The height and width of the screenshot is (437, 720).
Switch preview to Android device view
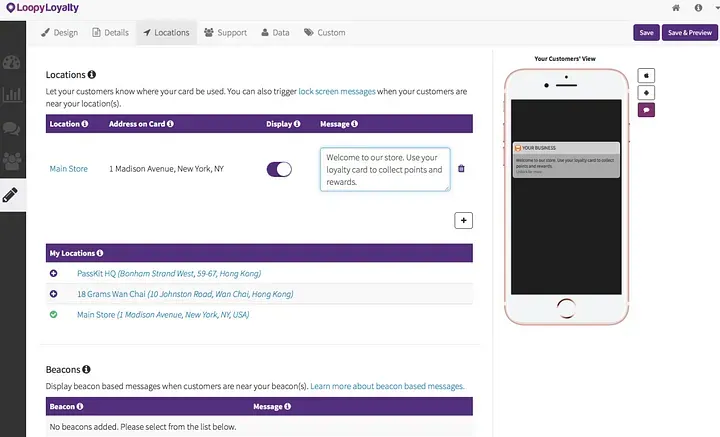(x=646, y=93)
